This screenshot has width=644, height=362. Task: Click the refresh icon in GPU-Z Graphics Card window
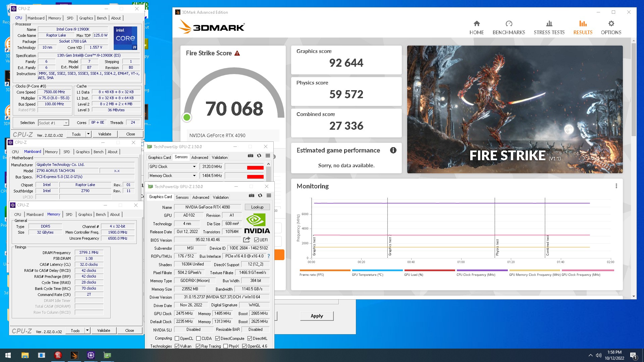coord(260,195)
